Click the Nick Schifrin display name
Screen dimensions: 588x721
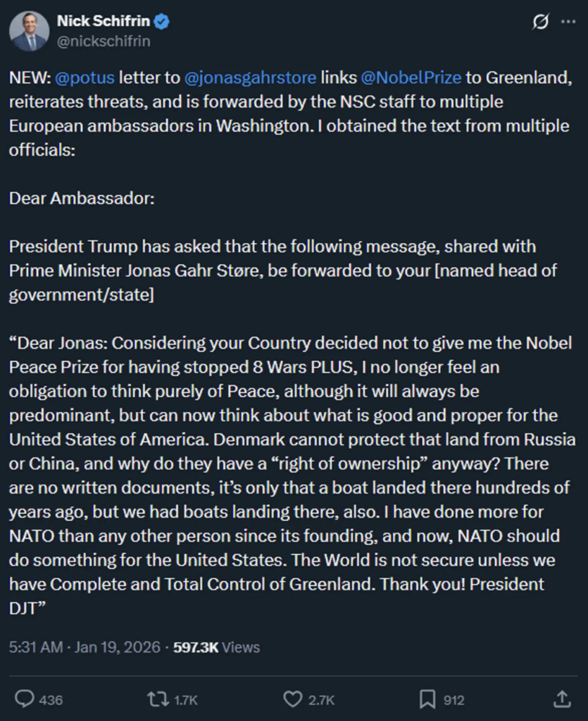click(x=104, y=22)
